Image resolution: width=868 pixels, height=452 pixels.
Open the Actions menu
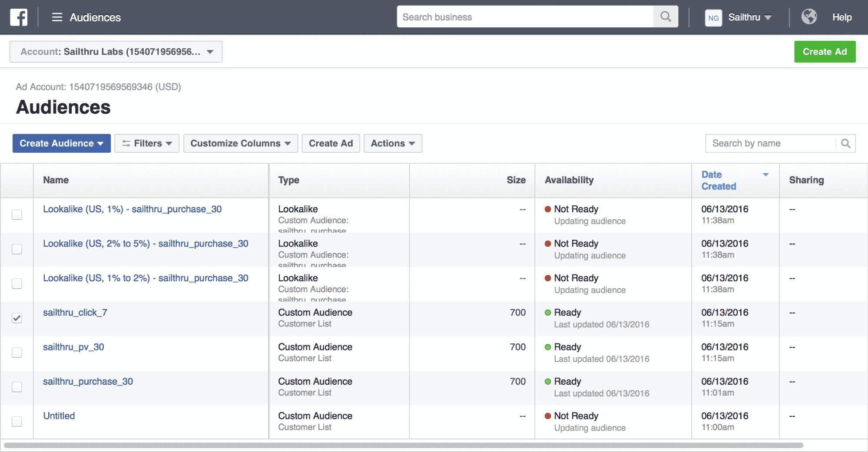click(x=392, y=144)
